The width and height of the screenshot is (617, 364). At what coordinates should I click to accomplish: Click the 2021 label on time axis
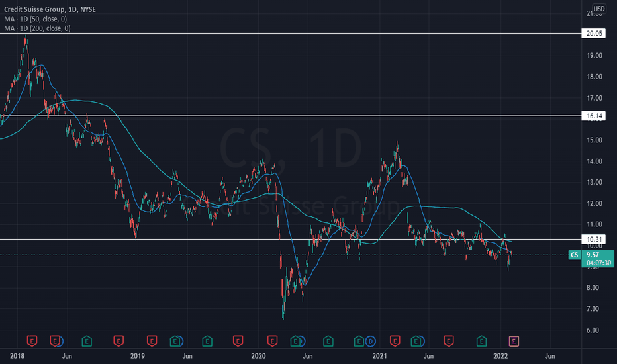[379, 356]
